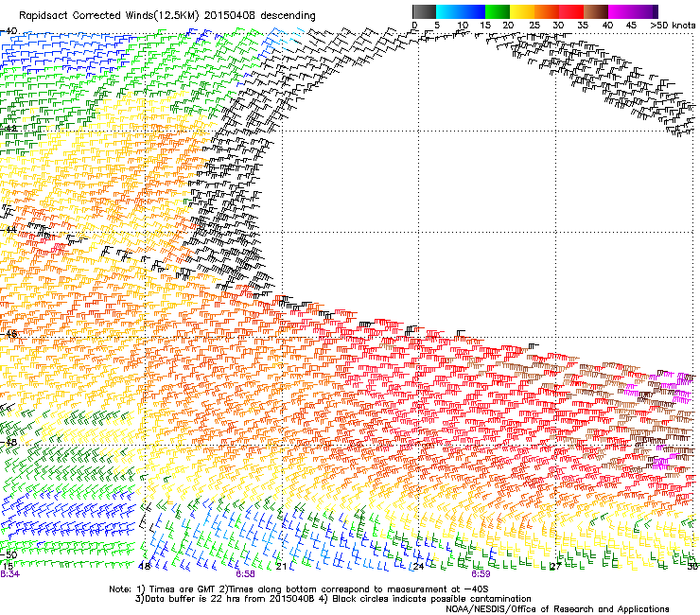700x615 pixels.
Task: Click the 'NOAA/NESDIS/Office of Research and Applications' credit
Action: pyautogui.click(x=557, y=609)
